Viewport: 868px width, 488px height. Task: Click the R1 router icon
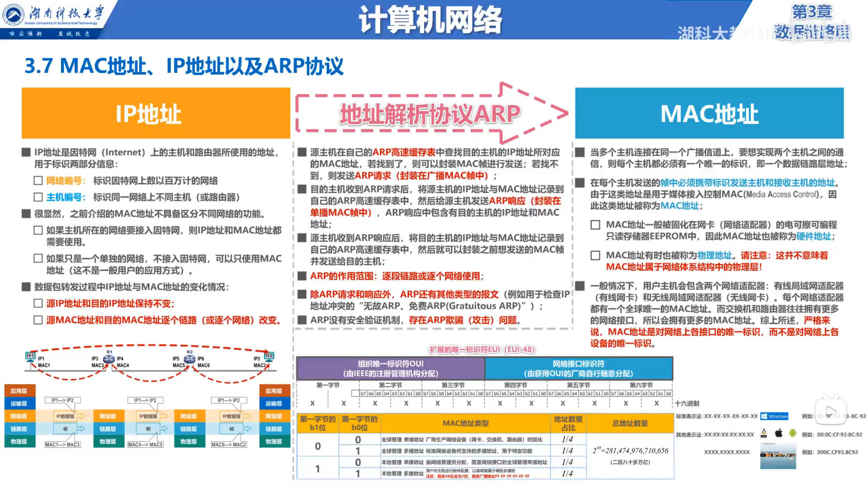tap(109, 360)
